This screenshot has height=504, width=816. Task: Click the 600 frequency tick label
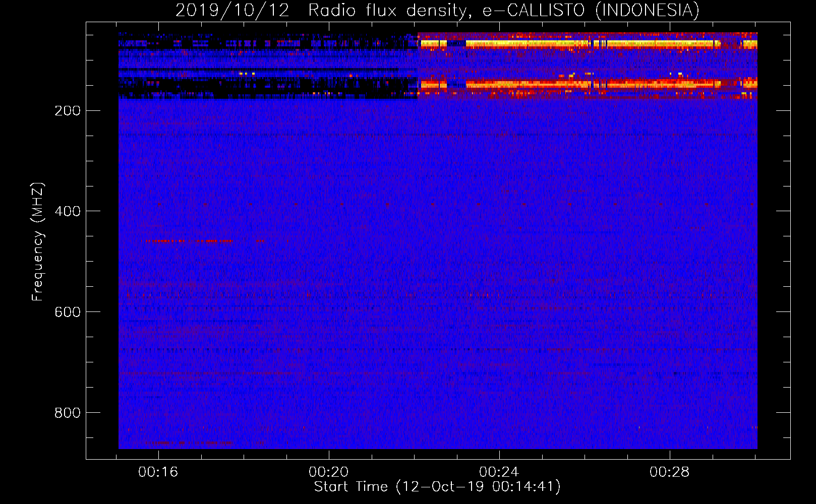coord(68,312)
